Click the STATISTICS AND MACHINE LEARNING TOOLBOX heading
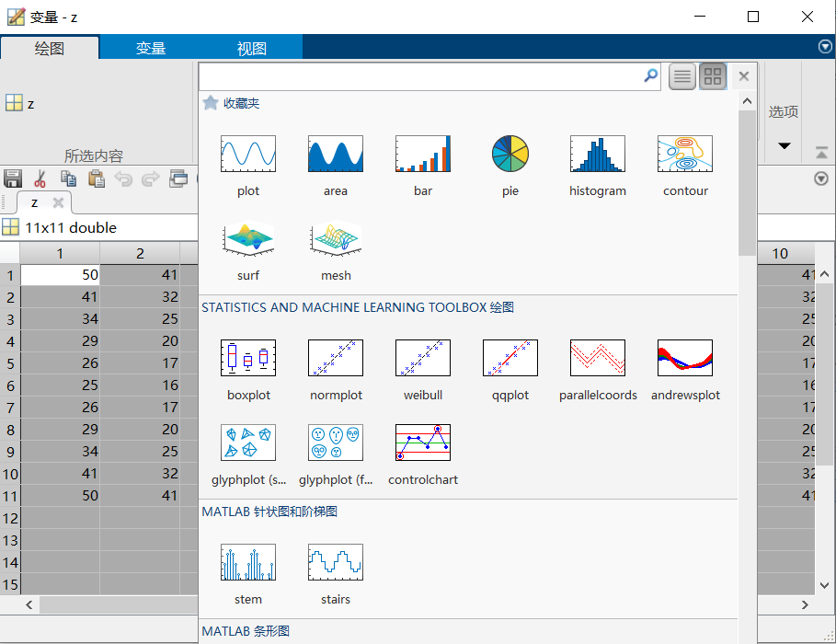The image size is (836, 644). 358,307
